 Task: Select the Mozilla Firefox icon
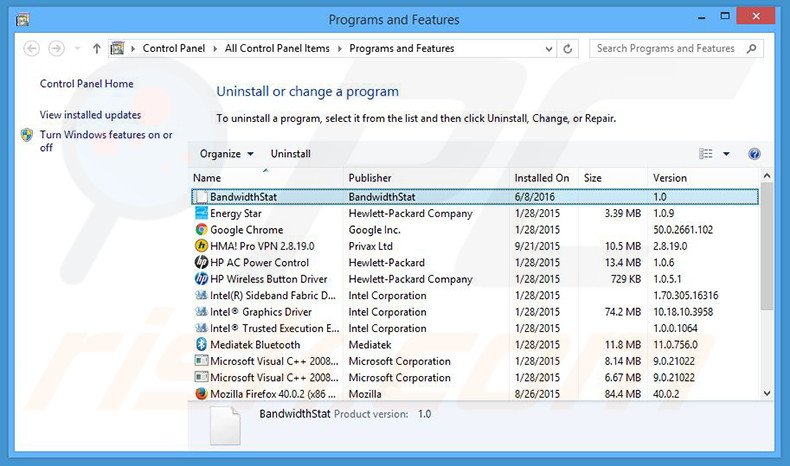(202, 393)
